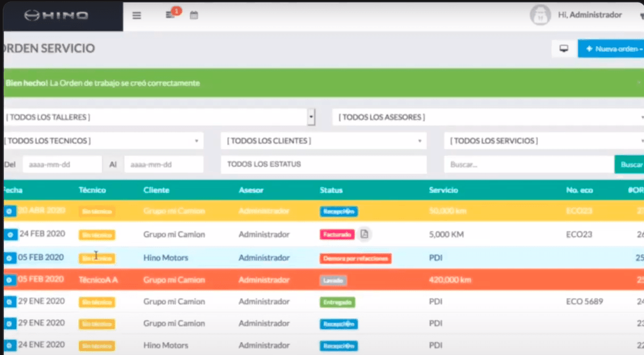
Task: Click the gear icon for 24 FEB 2020 row
Action: tap(9, 234)
